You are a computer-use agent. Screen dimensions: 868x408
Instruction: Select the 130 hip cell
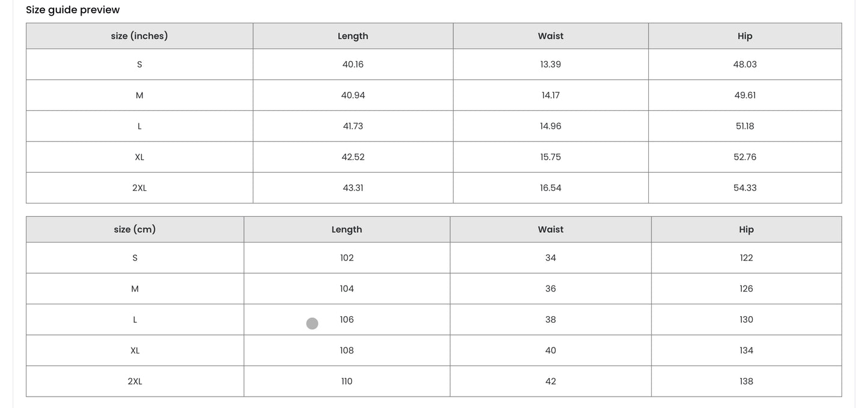click(x=746, y=320)
